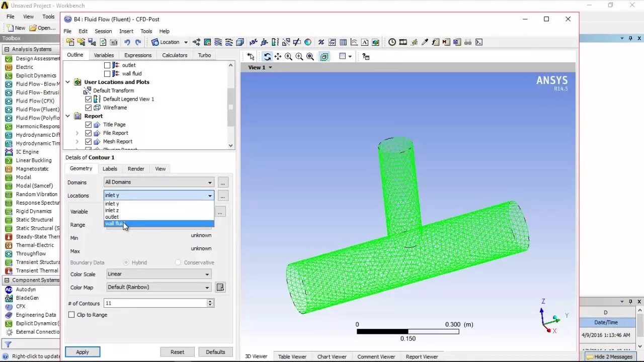The height and width of the screenshot is (362, 644).
Task: Open the Labels tab in Details
Action: tap(110, 169)
